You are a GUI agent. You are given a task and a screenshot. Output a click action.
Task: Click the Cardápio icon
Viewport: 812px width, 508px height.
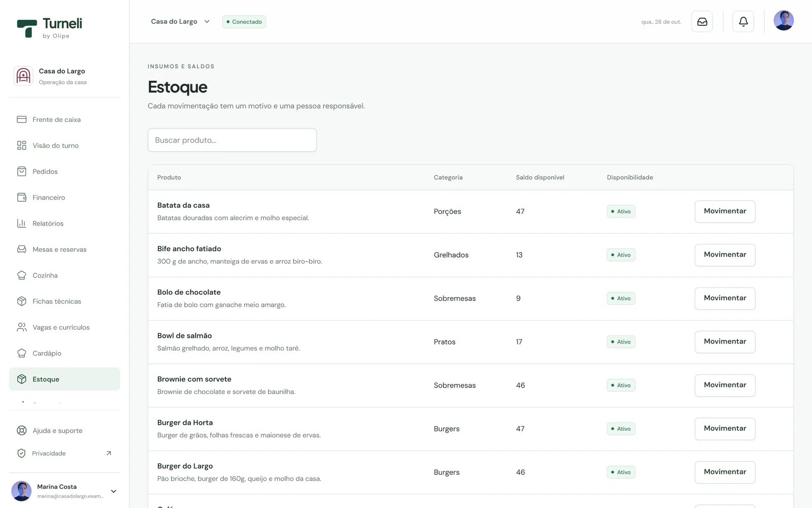21,353
